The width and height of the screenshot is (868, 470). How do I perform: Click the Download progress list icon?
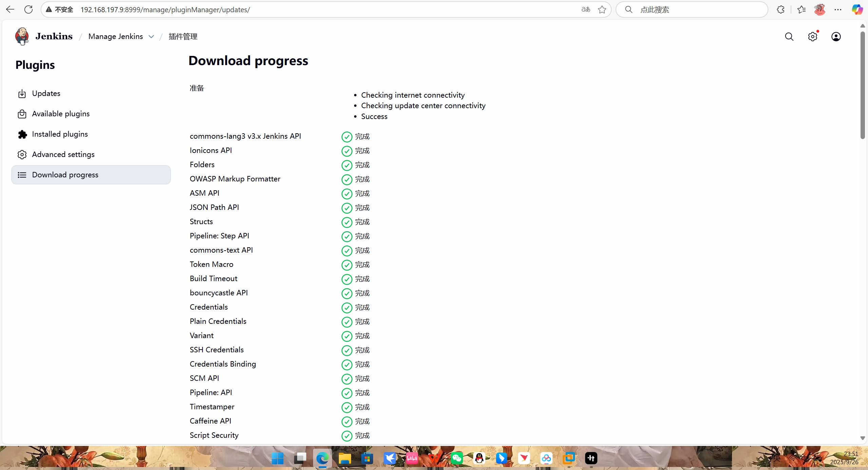click(22, 175)
